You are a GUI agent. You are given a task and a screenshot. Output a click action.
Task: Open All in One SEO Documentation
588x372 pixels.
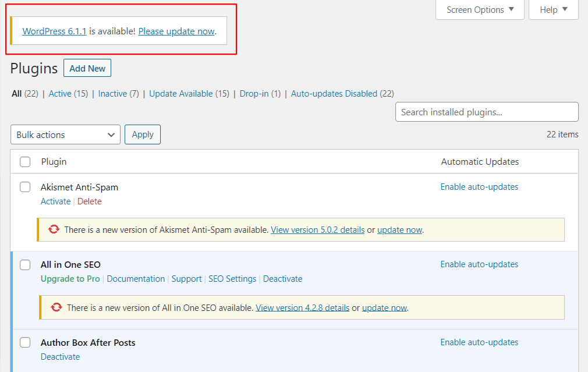point(136,279)
